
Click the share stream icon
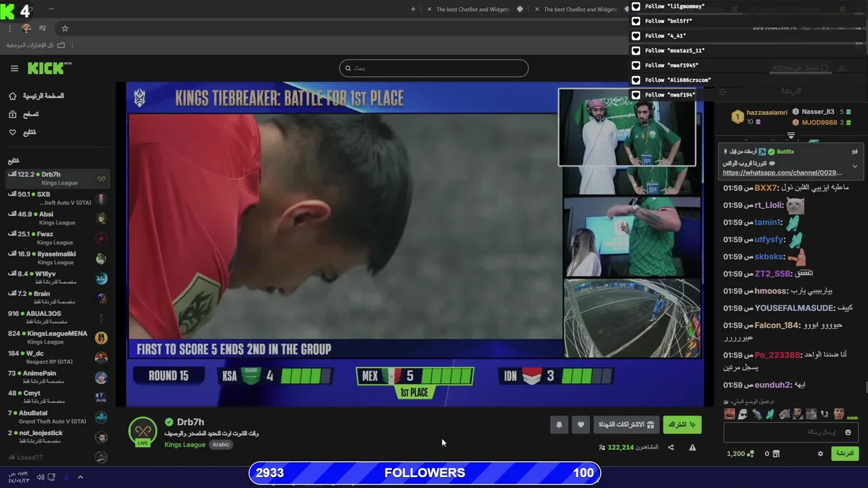[x=671, y=447]
